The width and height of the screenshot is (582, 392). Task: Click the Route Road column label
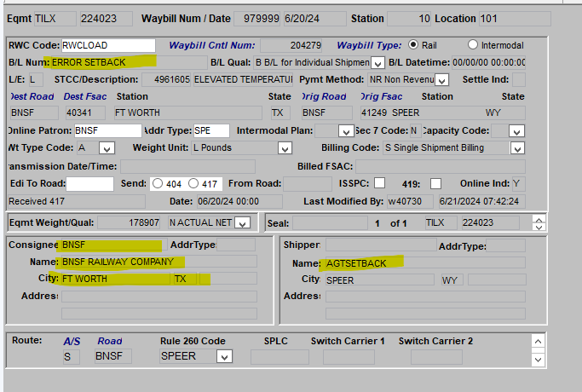coord(110,341)
